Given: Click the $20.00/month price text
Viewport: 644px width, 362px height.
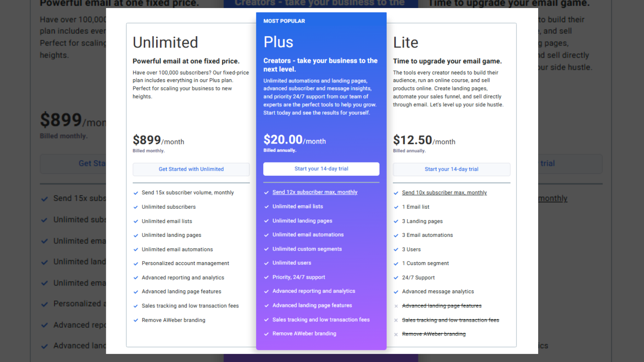Looking at the screenshot, I should click(295, 140).
